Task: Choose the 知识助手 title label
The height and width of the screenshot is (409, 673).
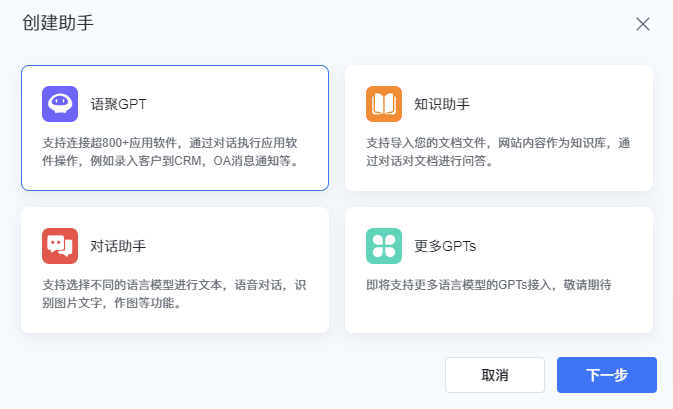Action: [x=442, y=103]
